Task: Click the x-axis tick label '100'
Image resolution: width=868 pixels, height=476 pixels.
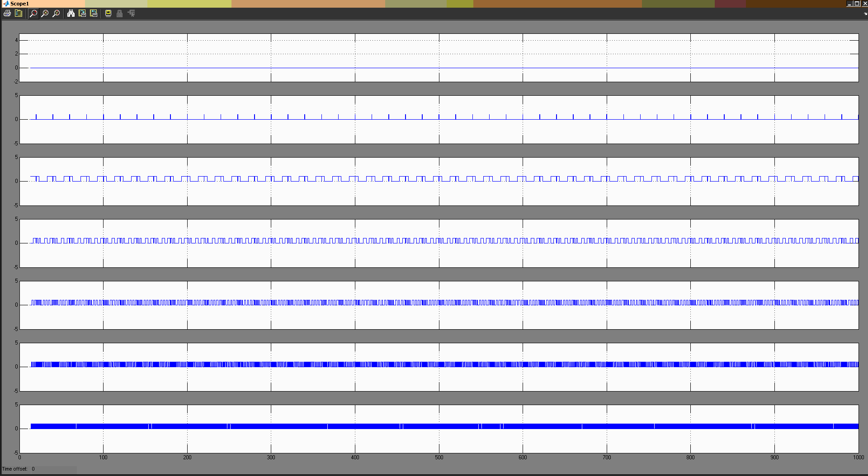Action: pyautogui.click(x=103, y=457)
